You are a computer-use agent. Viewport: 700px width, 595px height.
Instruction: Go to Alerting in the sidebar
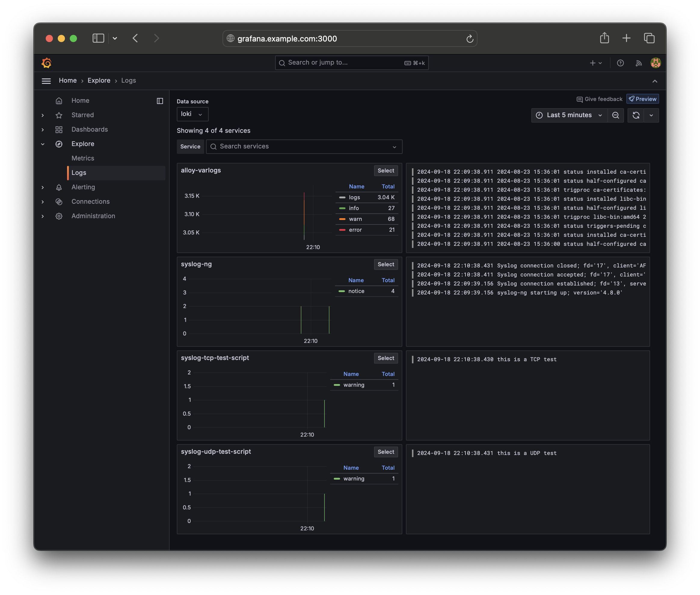83,187
